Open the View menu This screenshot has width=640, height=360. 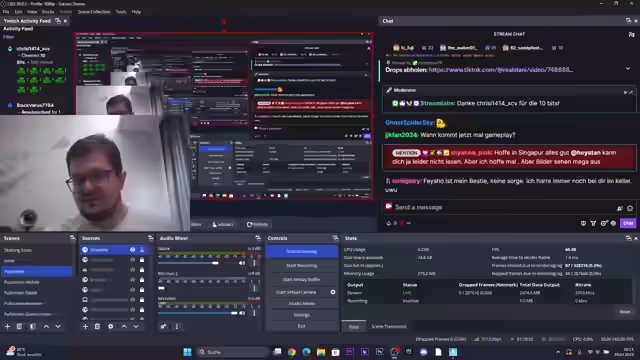(x=32, y=12)
